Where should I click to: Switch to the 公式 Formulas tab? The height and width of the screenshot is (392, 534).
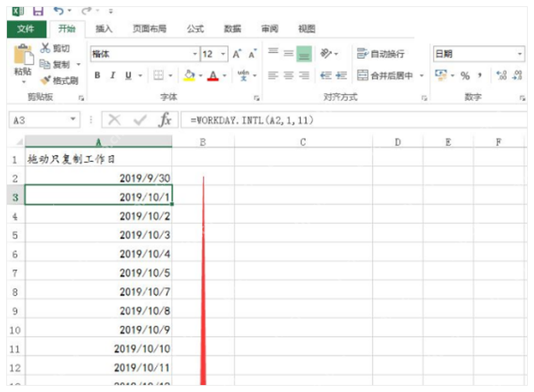click(195, 29)
